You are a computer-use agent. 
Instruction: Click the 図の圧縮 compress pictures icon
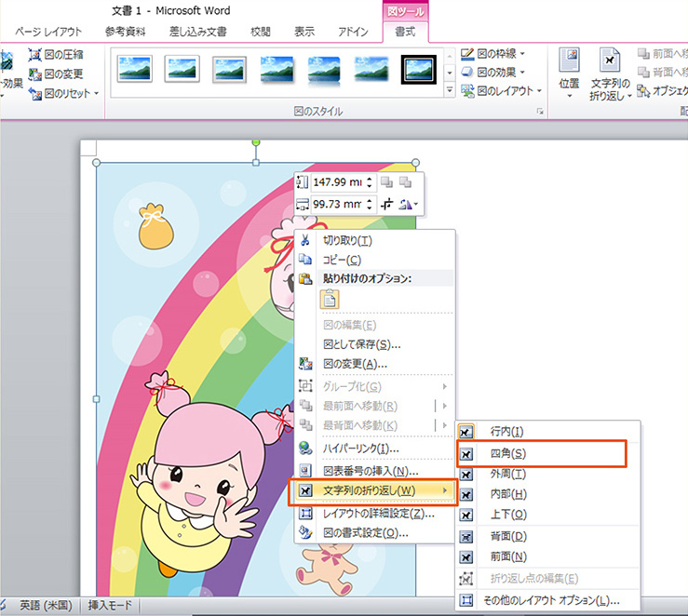pyautogui.click(x=34, y=55)
